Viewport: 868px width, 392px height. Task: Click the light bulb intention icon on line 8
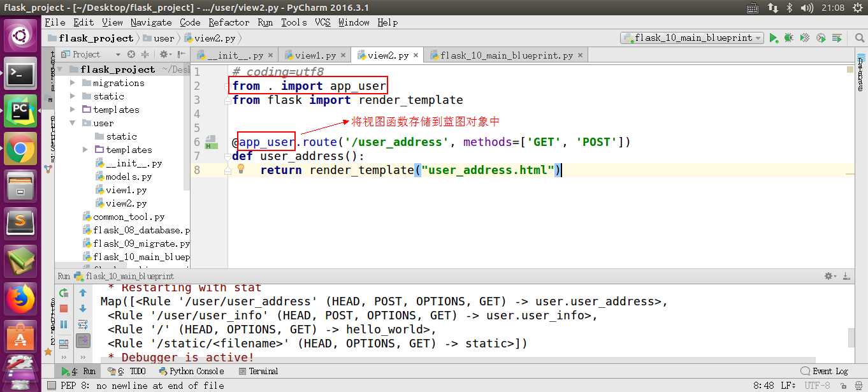[241, 169]
